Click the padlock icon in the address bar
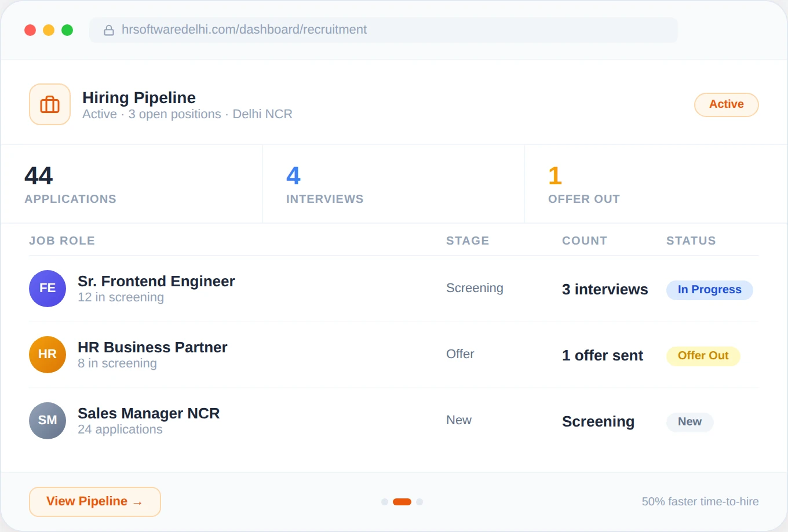 point(109,30)
